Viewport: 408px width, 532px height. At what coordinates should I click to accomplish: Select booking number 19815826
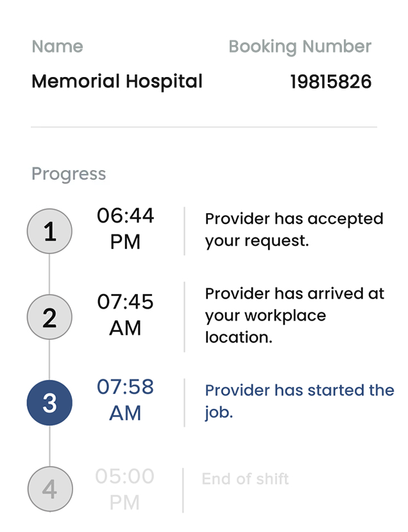pos(330,82)
